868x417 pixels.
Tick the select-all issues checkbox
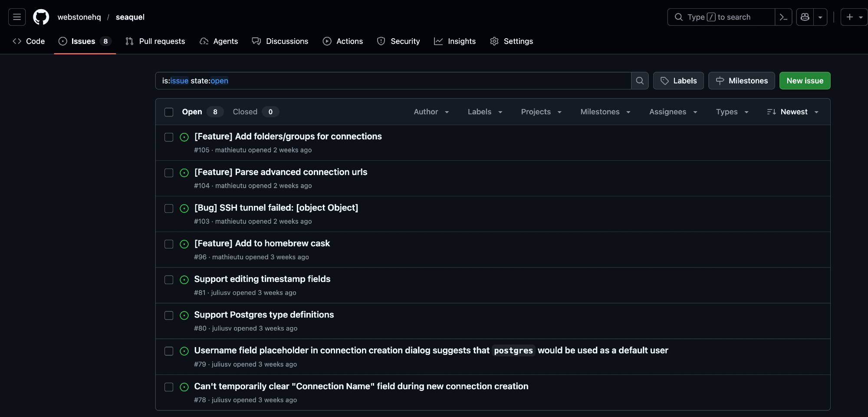tap(169, 112)
